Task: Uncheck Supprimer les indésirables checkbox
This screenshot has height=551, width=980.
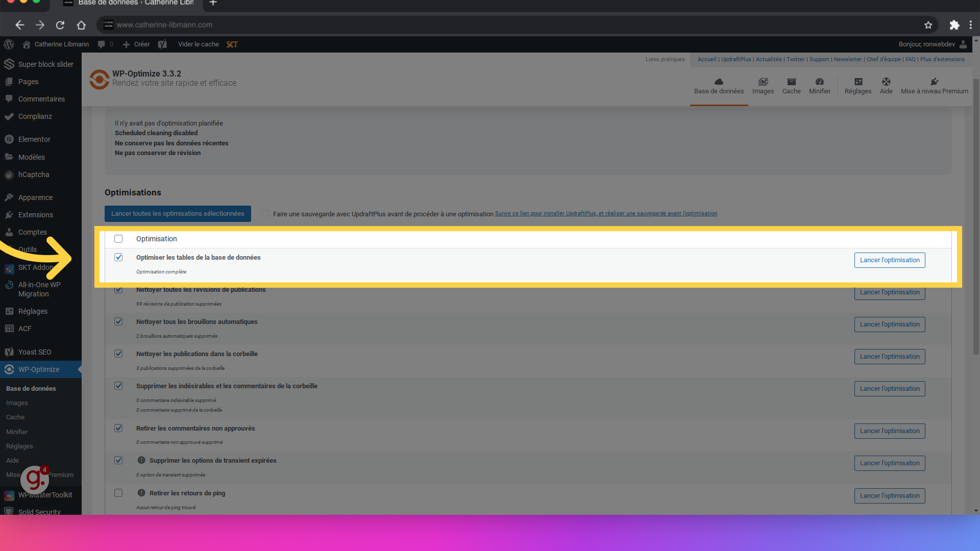Action: 118,386
